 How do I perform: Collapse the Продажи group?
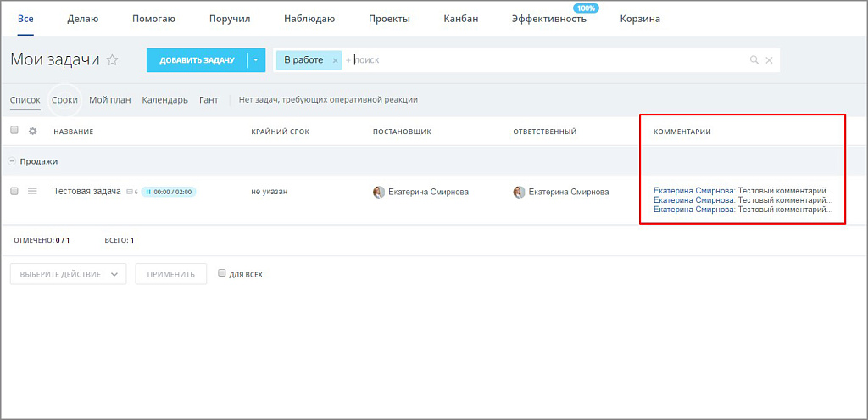13,161
